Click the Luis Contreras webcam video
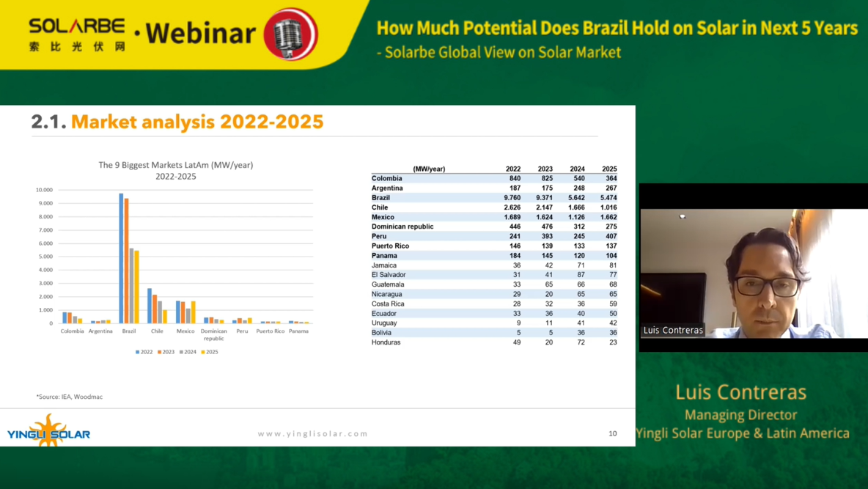 pyautogui.click(x=754, y=273)
